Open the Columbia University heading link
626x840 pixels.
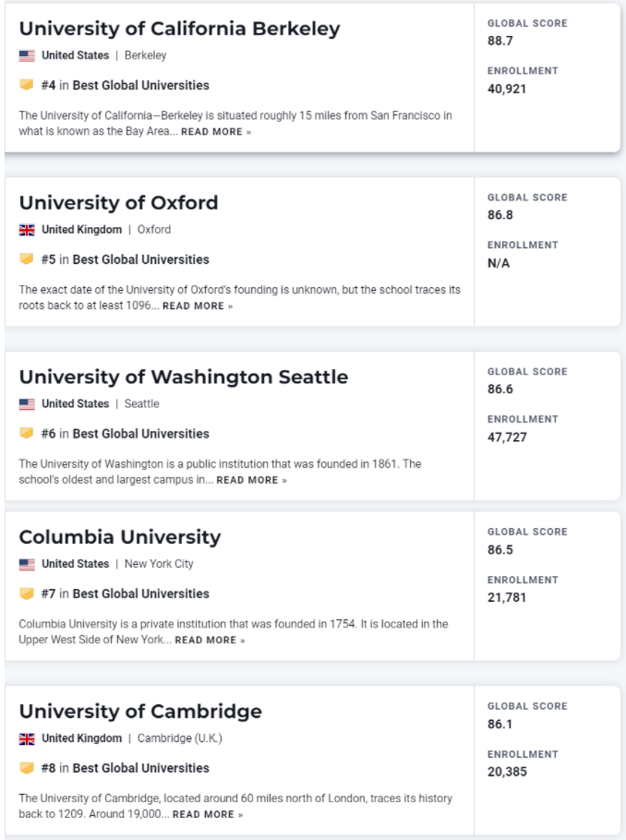tap(119, 537)
